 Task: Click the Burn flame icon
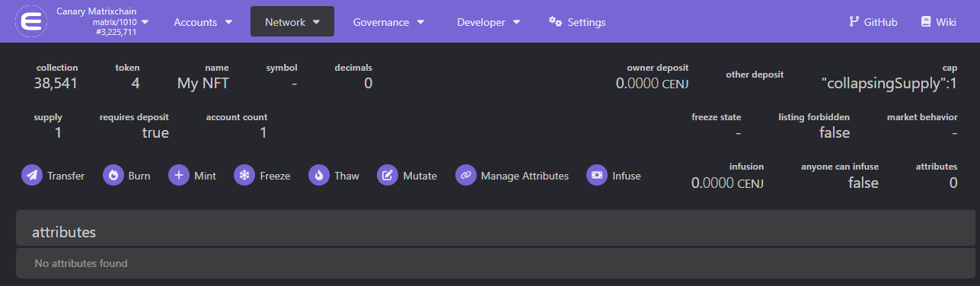(113, 176)
